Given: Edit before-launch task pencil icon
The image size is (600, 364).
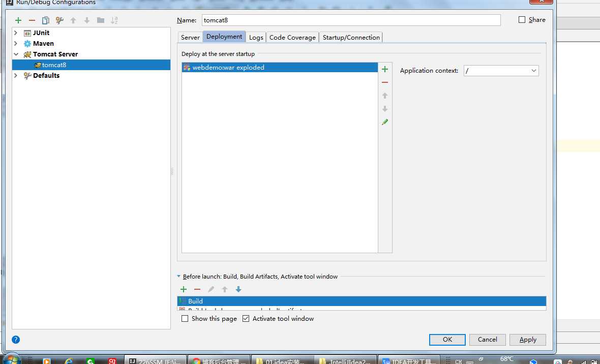Looking at the screenshot, I should point(211,289).
